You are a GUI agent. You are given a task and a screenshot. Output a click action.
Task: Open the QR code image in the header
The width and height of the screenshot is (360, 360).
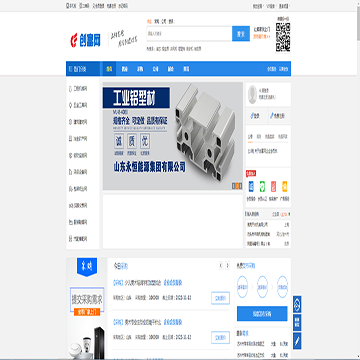283,37
